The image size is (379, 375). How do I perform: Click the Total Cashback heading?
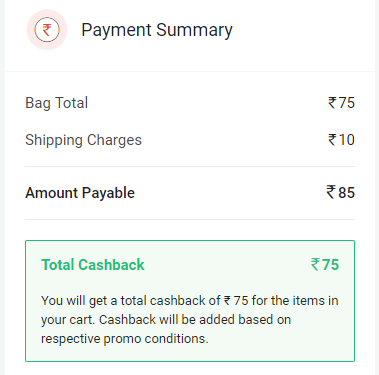[93, 265]
